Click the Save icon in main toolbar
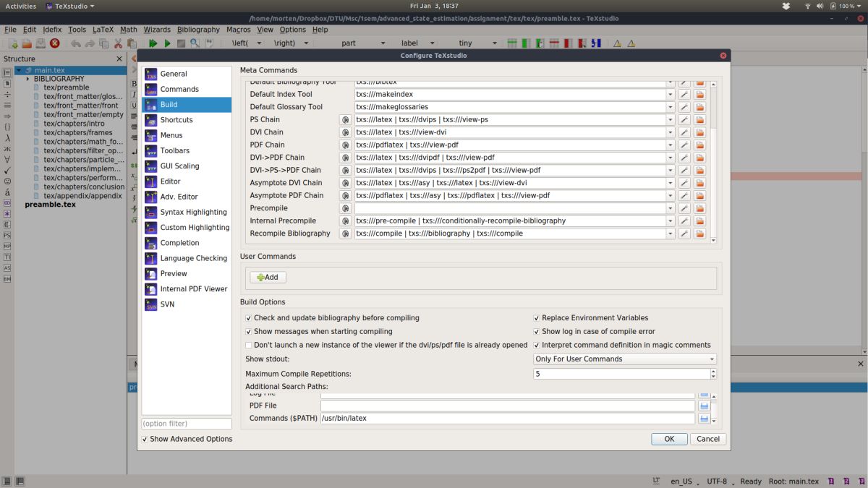Screen dimensions: 868x488 point(41,43)
